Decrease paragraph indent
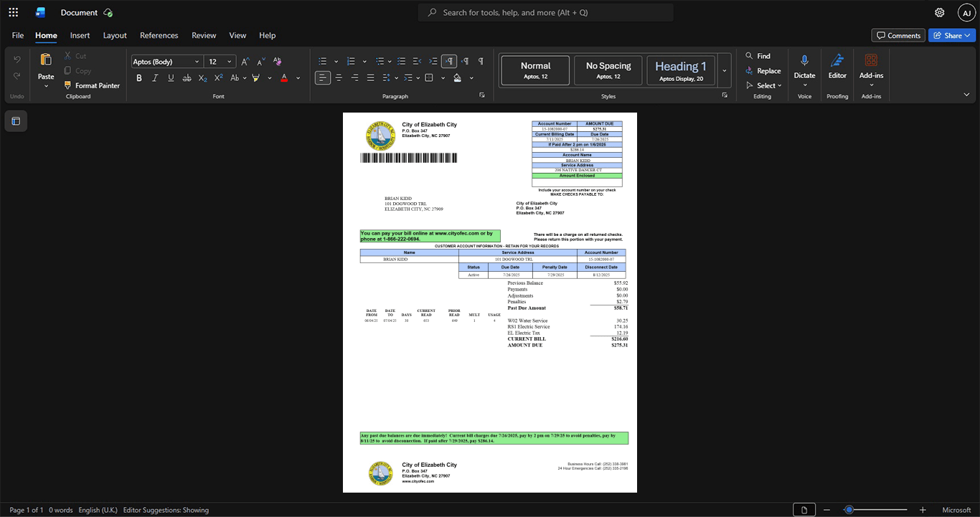 (418, 62)
